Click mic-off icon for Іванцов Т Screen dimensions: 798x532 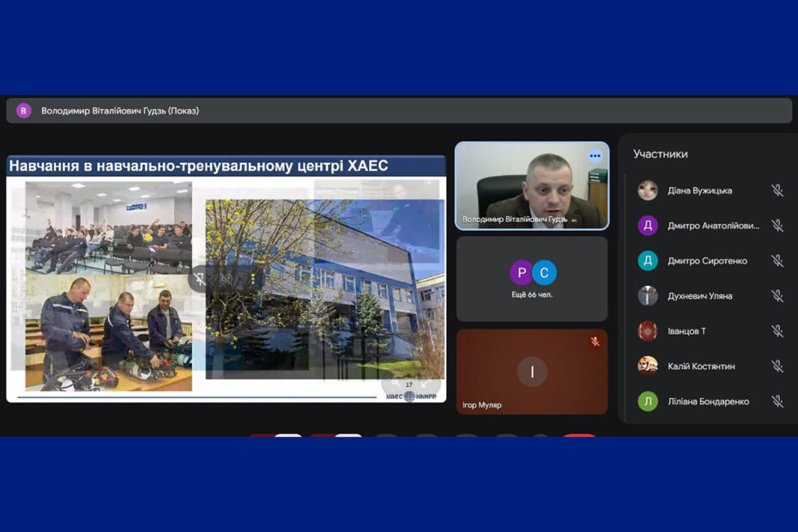777,331
